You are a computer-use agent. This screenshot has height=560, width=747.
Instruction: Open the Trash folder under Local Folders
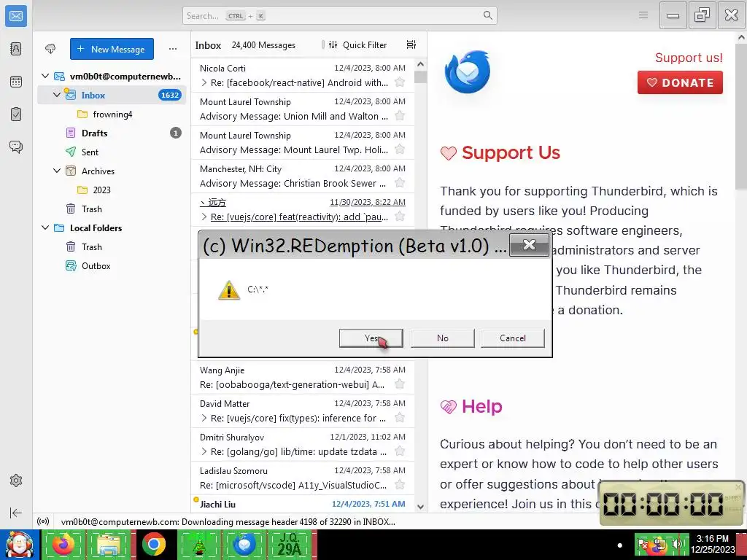point(112,246)
